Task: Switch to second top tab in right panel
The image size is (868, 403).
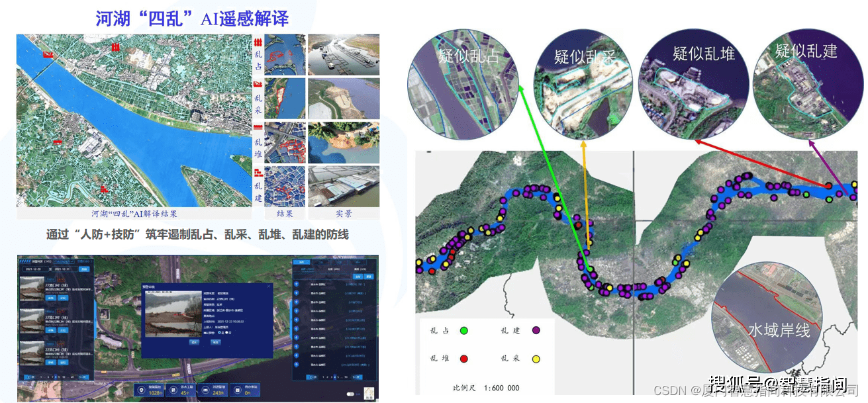Action: pyautogui.click(x=320, y=262)
